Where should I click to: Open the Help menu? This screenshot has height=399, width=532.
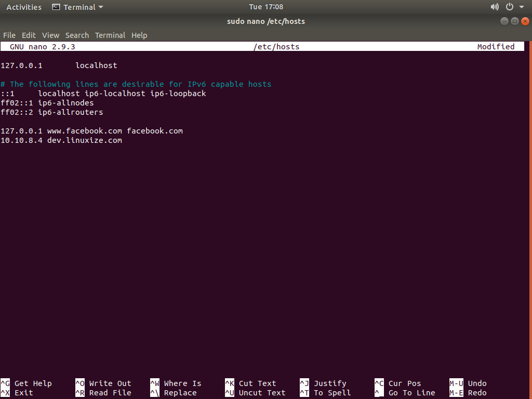coord(139,35)
